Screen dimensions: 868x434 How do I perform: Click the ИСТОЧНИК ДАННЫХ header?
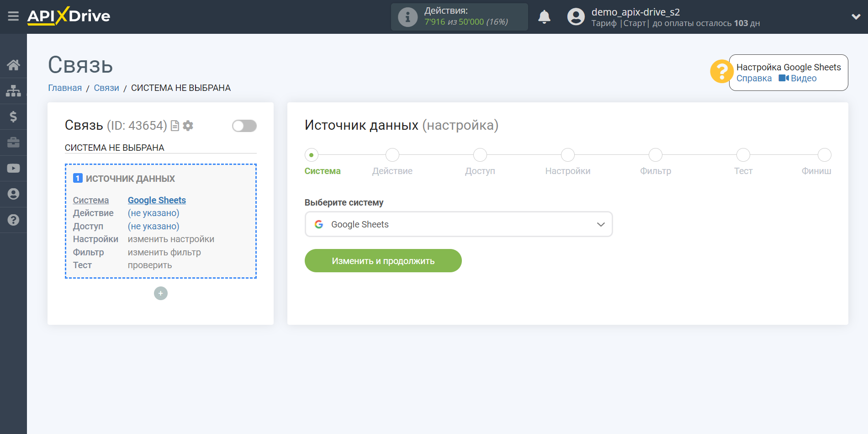coord(130,179)
